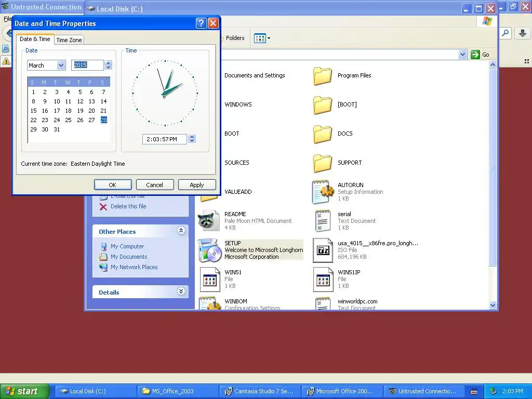Decrease the year using down spinner

click(x=108, y=67)
